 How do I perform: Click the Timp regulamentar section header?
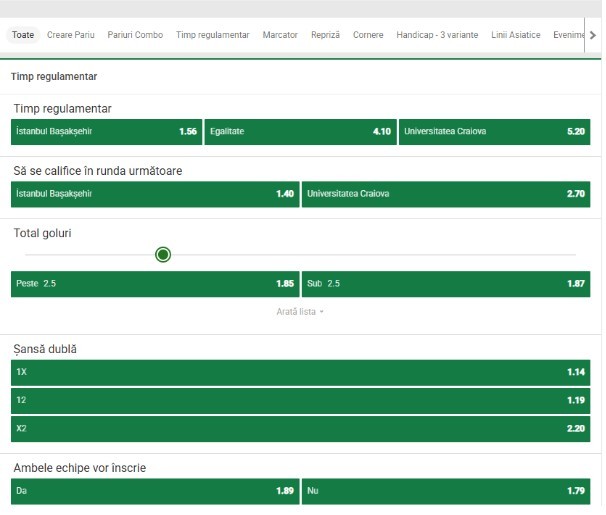(x=54, y=76)
